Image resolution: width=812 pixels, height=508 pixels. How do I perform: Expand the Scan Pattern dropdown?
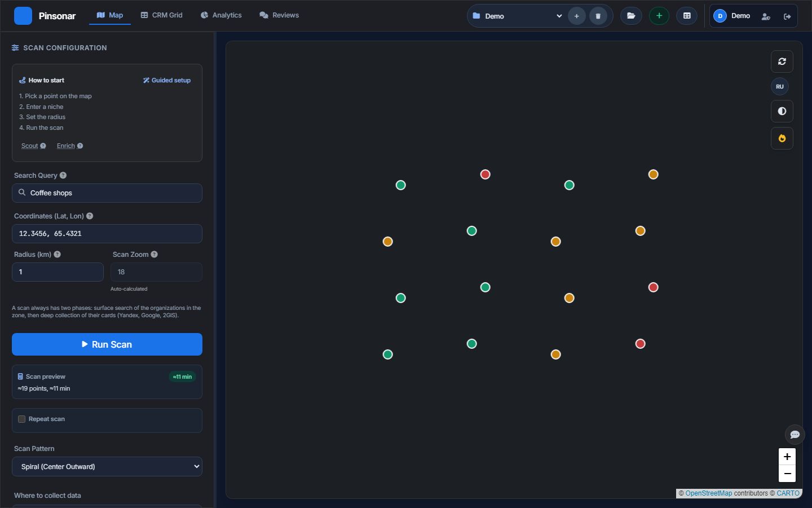pos(107,467)
